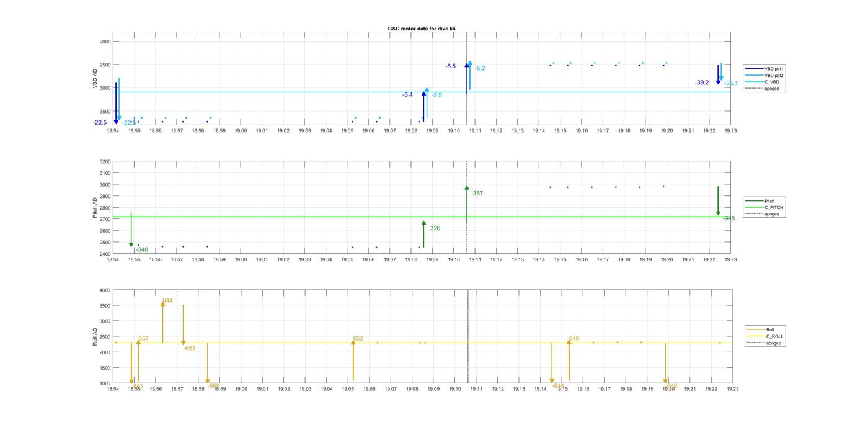This screenshot has width=868, height=430.
Task: Click the "-5.4" VBD data label
Action: point(407,95)
